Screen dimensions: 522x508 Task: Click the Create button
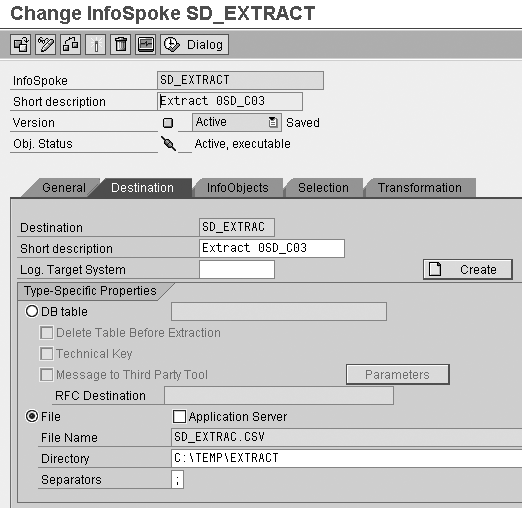click(x=468, y=269)
